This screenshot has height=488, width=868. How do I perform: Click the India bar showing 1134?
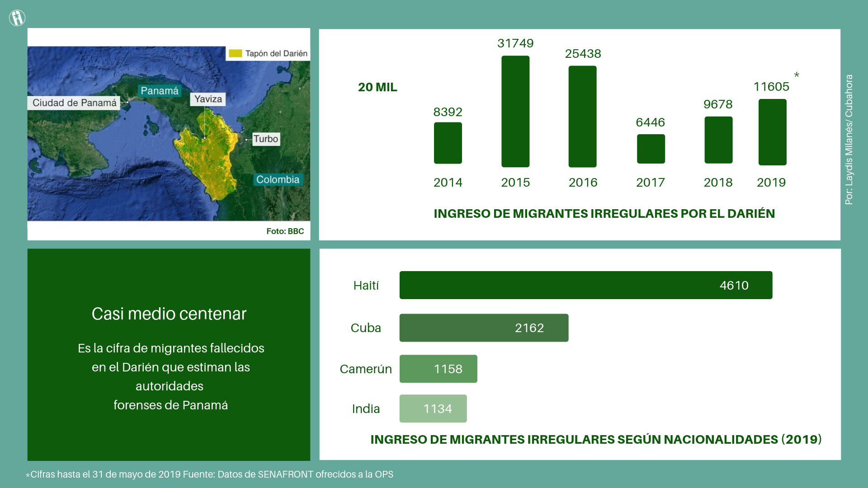(x=433, y=408)
